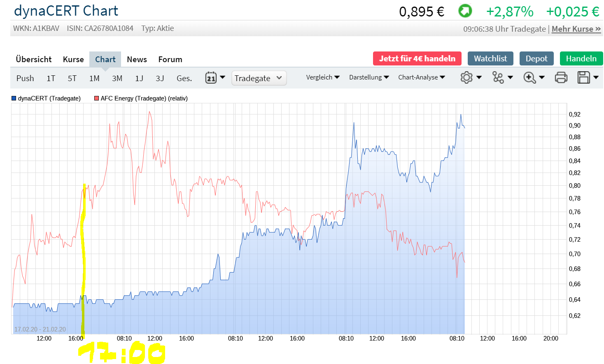Image resolution: width=604 pixels, height=364 pixels.
Task: Expand the Chart-Analyse dropdown
Action: [421, 77]
